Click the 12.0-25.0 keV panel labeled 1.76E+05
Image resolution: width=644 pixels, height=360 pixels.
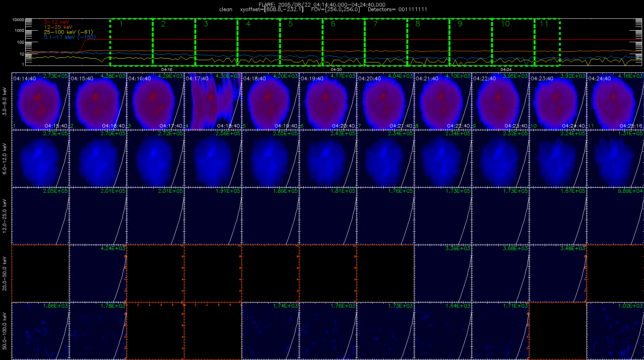pyautogui.click(x=385, y=216)
